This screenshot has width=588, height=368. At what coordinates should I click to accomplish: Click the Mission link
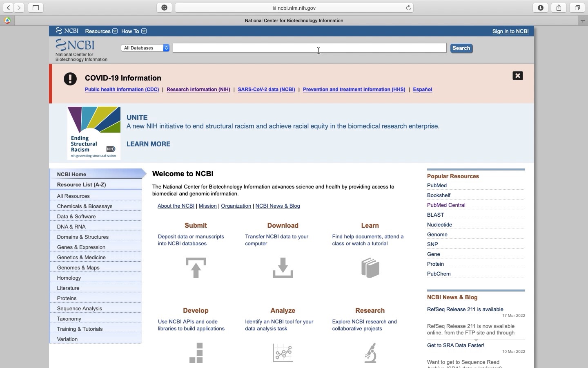click(x=207, y=206)
